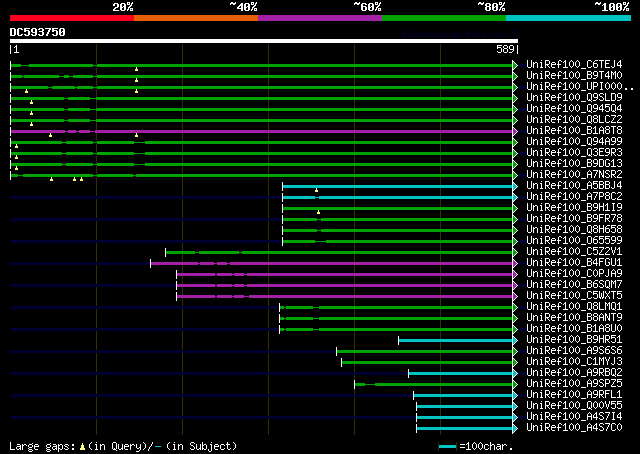Image resolution: width=640 pixels, height=454 pixels.
Task: Click the purple alignment bar for B4FGU1
Action: pyautogui.click(x=332, y=264)
